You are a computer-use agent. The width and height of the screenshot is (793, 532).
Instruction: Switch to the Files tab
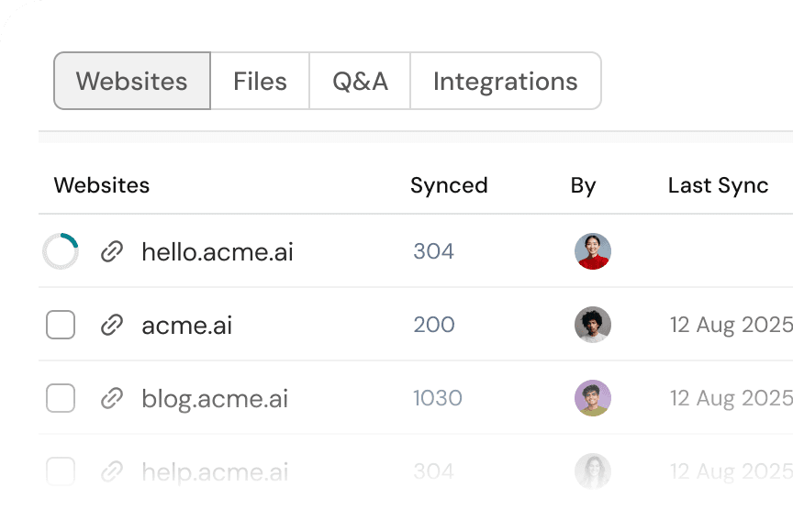pos(260,82)
